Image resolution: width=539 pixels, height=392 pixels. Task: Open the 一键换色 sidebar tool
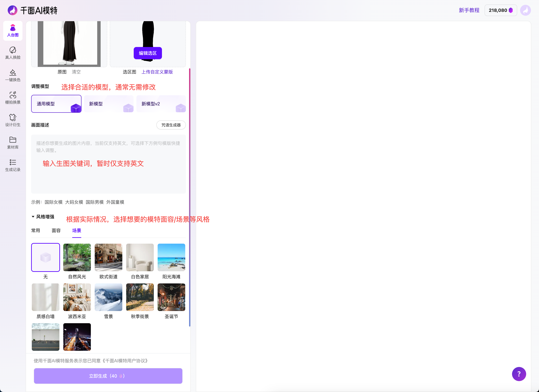tap(13, 76)
